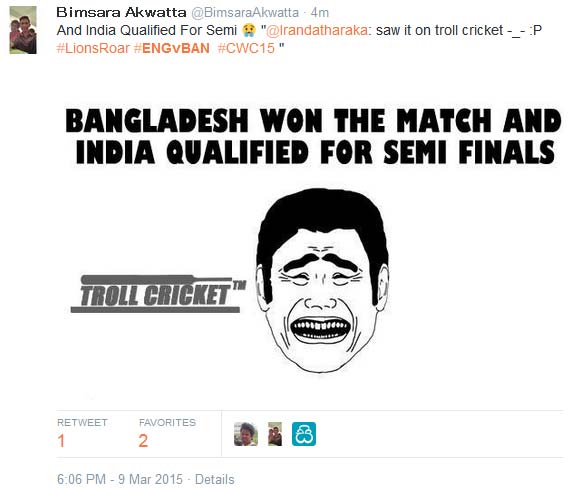The height and width of the screenshot is (488, 574).
Task: Open the tweet Details link
Action: [215, 479]
